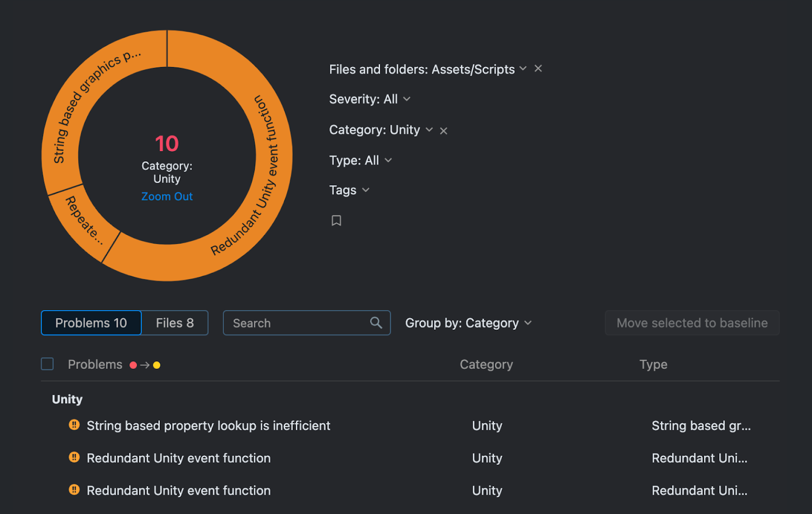Image resolution: width=812 pixels, height=514 pixels.
Task: Click warning icon of String based property lookup
Action: tap(74, 425)
